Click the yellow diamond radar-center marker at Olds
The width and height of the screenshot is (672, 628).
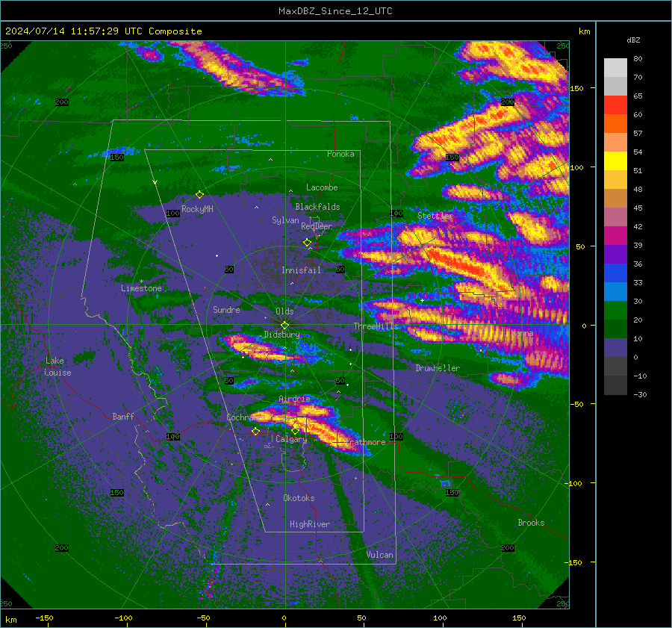(x=284, y=325)
